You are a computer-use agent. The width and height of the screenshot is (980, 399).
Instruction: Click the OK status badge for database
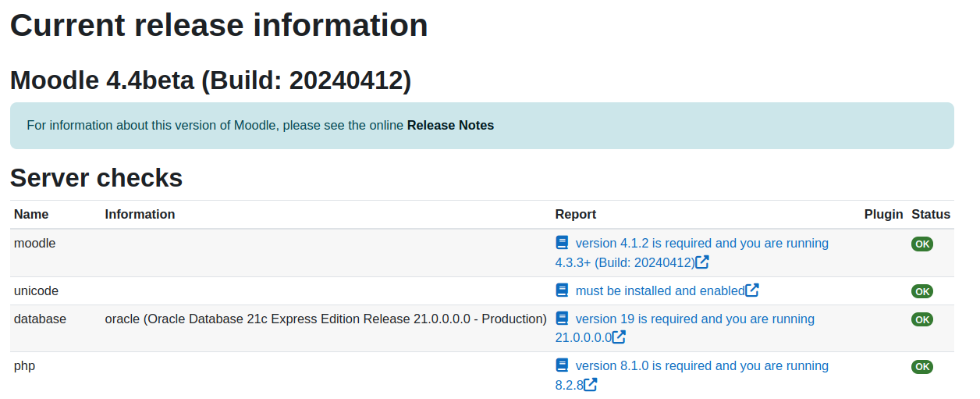coord(922,319)
